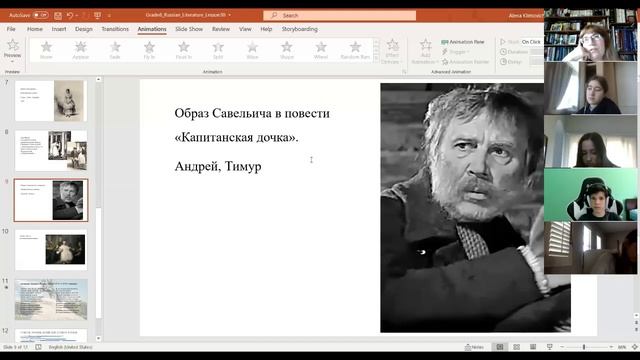The width and height of the screenshot is (640, 360).
Task: Open the File menu
Action: [x=11, y=29]
